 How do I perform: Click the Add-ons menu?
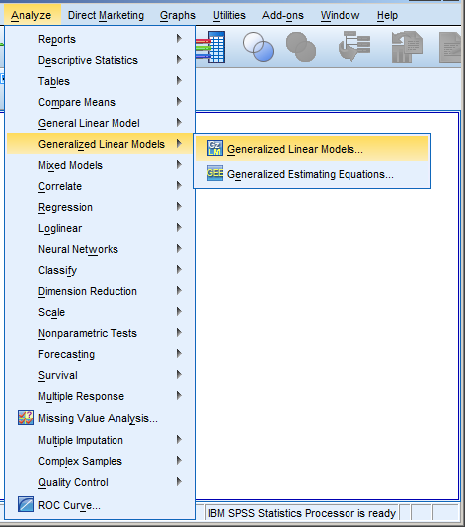pyautogui.click(x=283, y=15)
